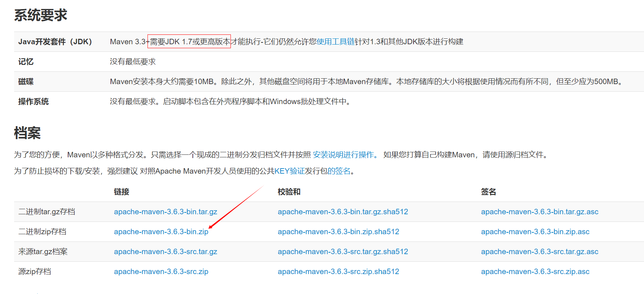
Task: Download apache-maven-3.6.3-src.zip
Action: tap(161, 272)
